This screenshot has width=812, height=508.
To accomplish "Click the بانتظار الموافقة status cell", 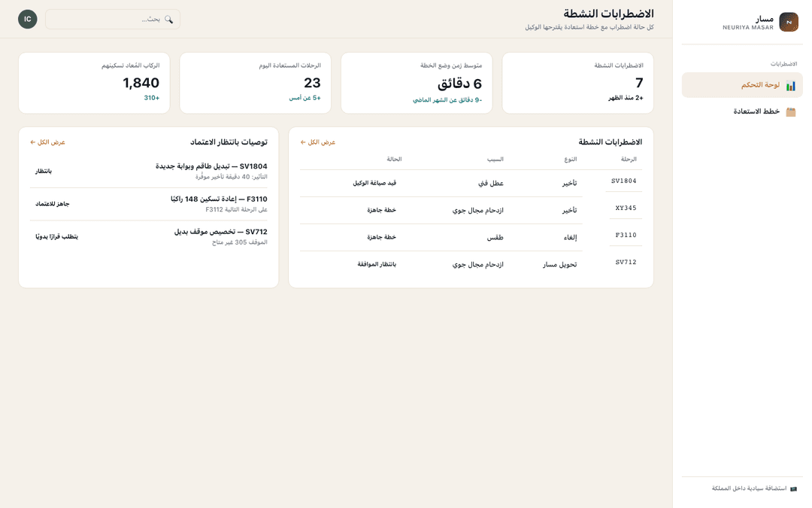I will click(x=377, y=264).
